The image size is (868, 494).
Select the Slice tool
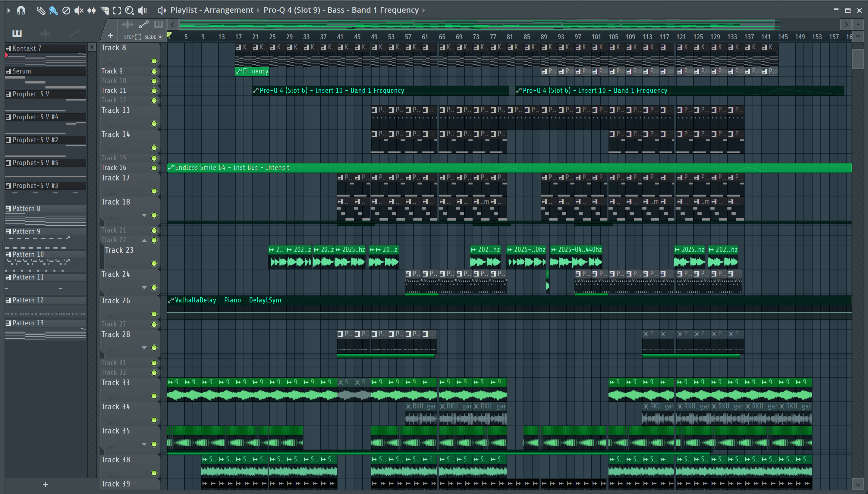105,11
